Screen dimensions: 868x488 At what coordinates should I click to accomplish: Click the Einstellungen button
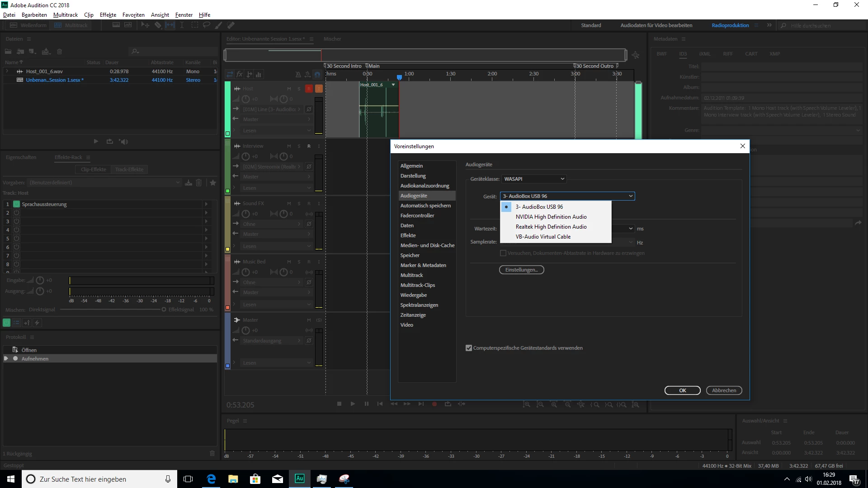click(521, 270)
